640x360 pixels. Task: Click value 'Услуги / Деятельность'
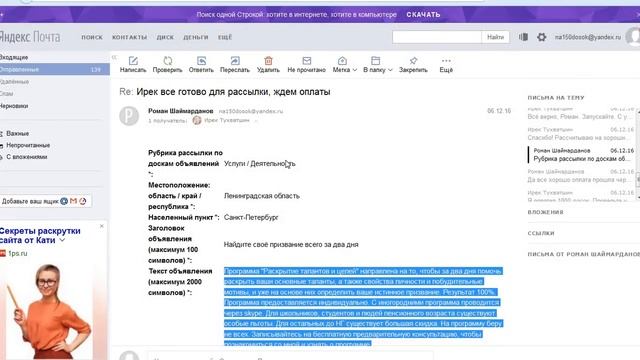[260, 164]
